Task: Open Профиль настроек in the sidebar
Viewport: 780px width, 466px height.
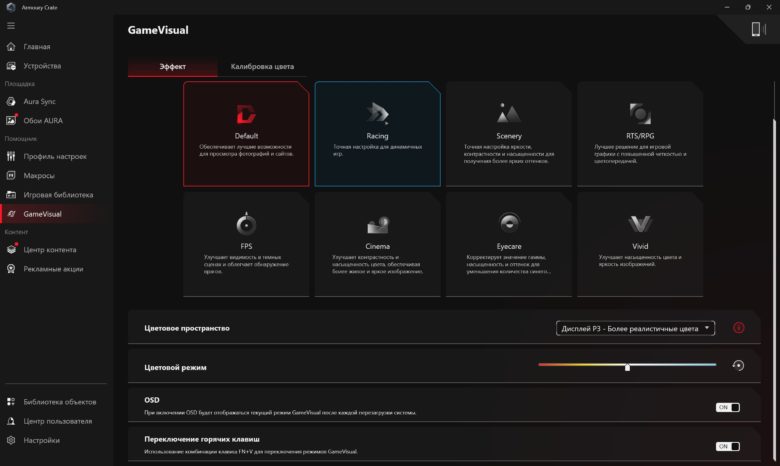Action: pos(55,156)
